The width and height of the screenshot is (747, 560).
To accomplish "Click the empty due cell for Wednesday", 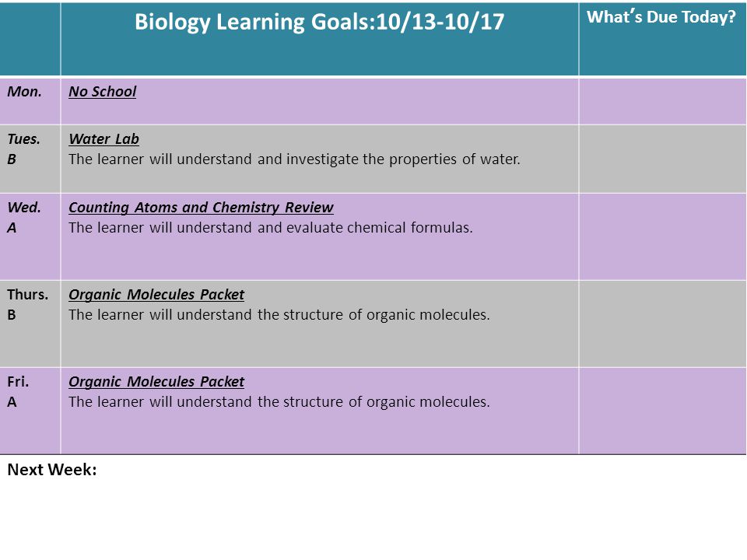I will point(663,236).
